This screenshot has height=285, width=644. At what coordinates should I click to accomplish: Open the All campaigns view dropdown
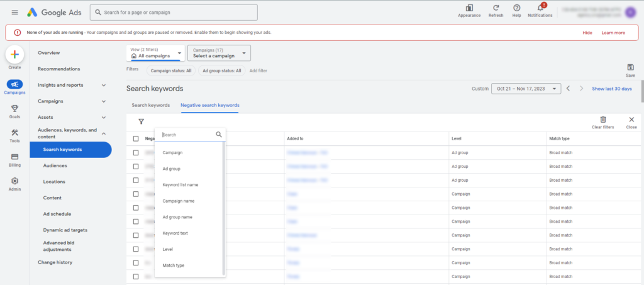point(155,53)
